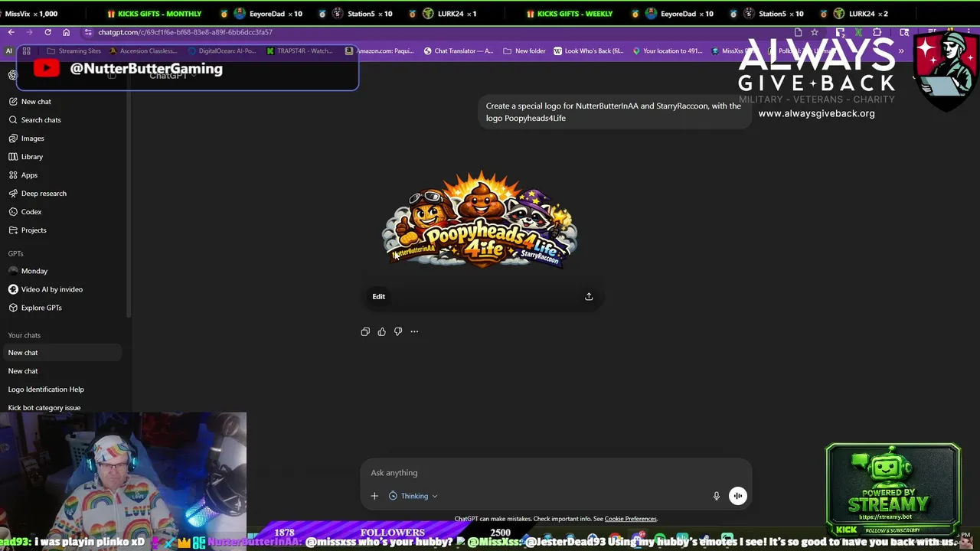Go back with the browser back arrow

(x=11, y=32)
